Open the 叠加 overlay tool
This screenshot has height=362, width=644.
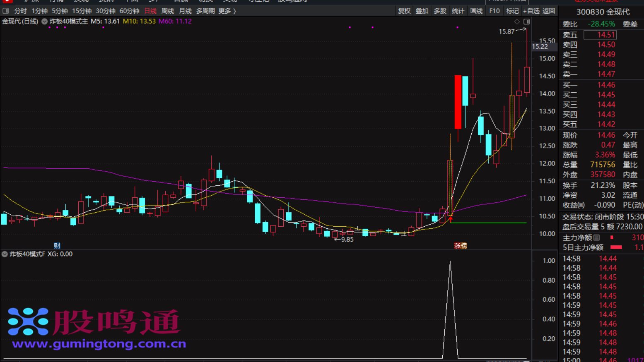click(x=422, y=11)
